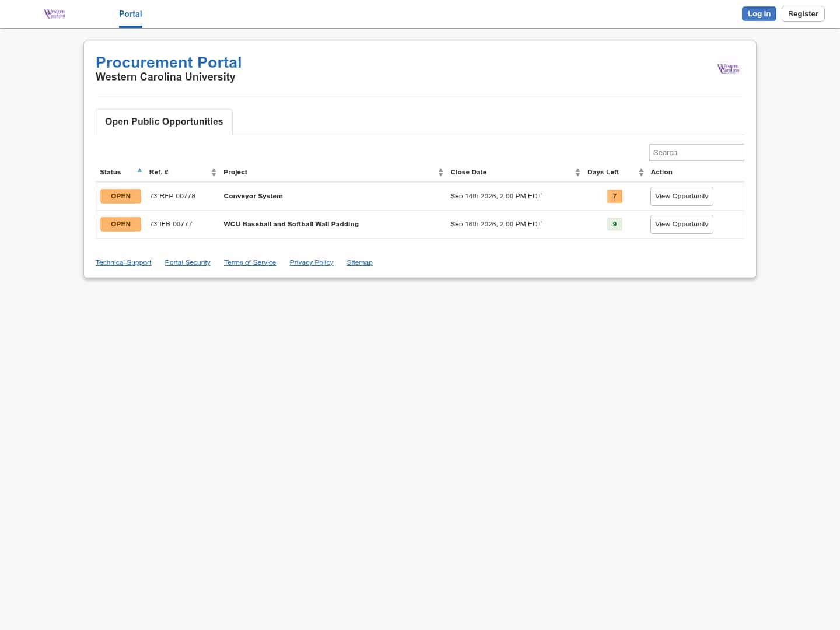Select the Open Public Opportunities tab
The image size is (840, 630).
point(164,122)
